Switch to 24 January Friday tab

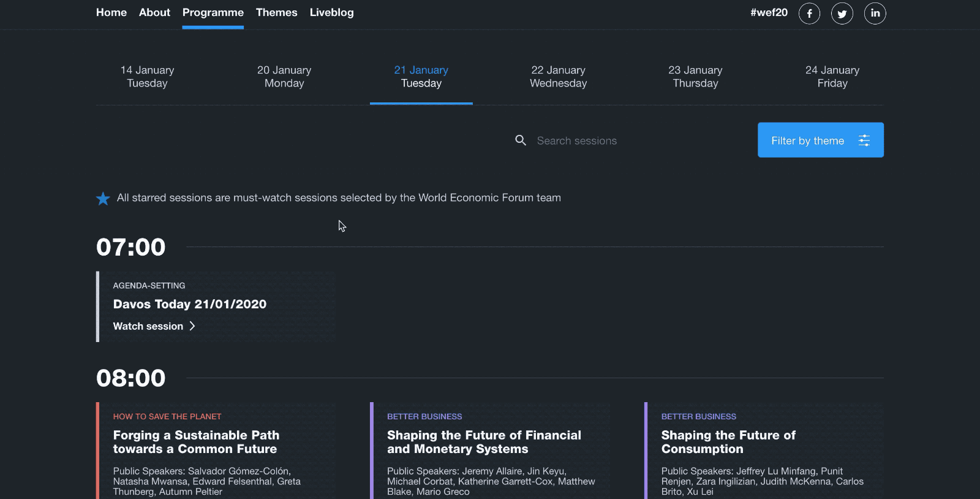(832, 77)
